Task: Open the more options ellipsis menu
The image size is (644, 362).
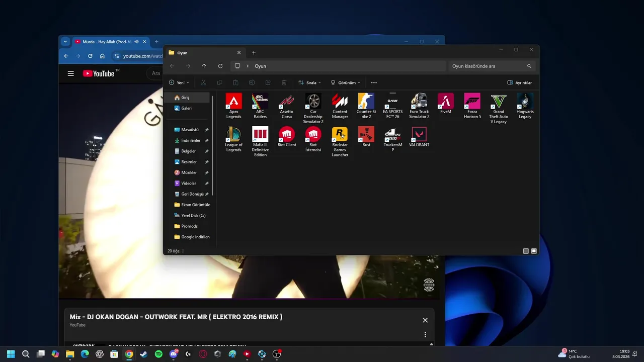Action: coord(374,82)
